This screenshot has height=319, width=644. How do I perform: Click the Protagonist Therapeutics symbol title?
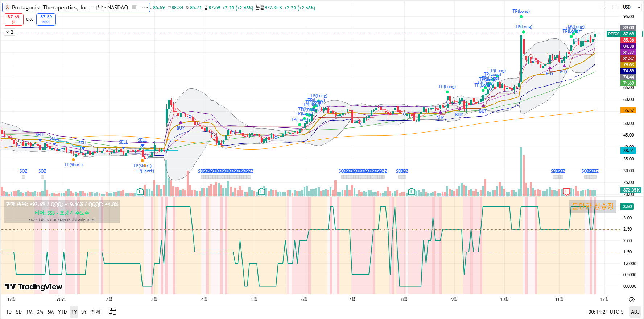click(x=70, y=7)
